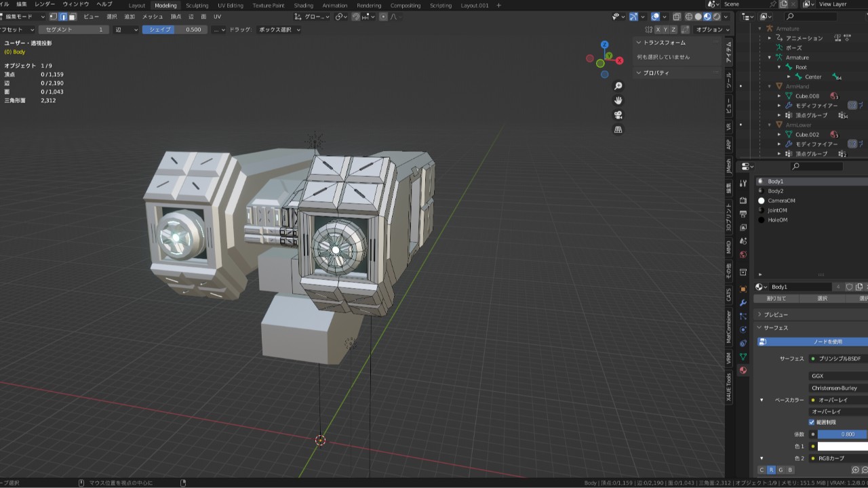This screenshot has width=868, height=488.
Task: Select wireframe viewport shading
Action: (x=690, y=17)
